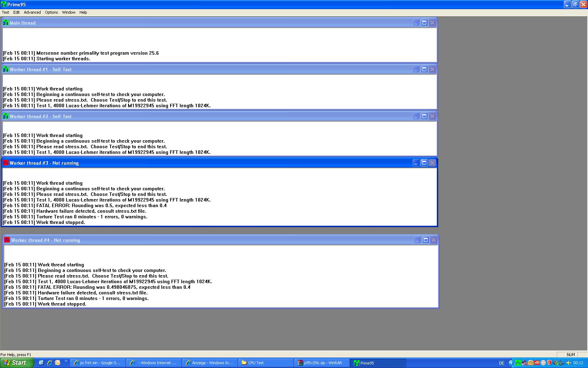Switch to 'pc frirt ein - Google-S...' taskbar button

click(98, 363)
